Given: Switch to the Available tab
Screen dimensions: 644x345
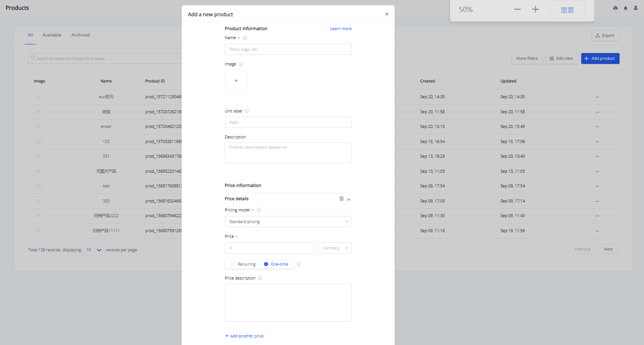Looking at the screenshot, I should [x=52, y=35].
